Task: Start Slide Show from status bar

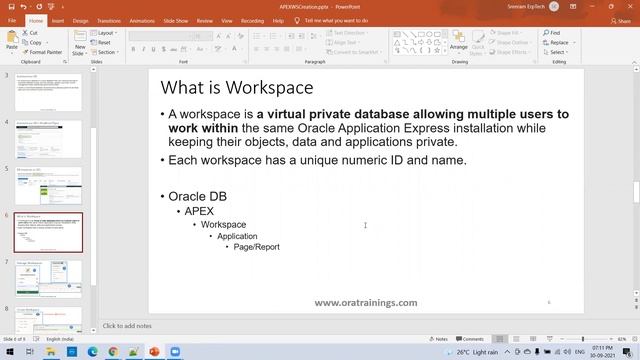Action: (x=550, y=339)
